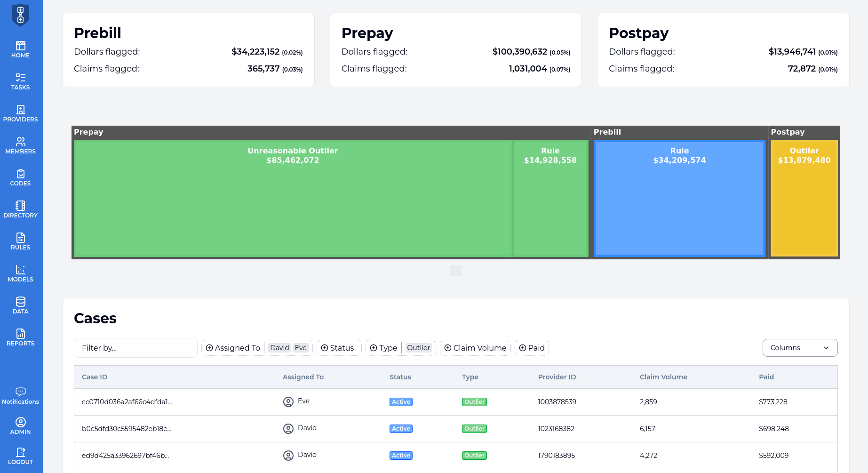Open case cc0710d036a2af66c4dfda1
868x473 pixels.
127,402
